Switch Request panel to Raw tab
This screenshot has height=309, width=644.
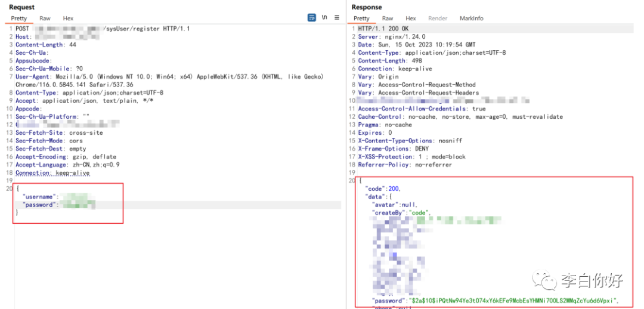[45, 18]
